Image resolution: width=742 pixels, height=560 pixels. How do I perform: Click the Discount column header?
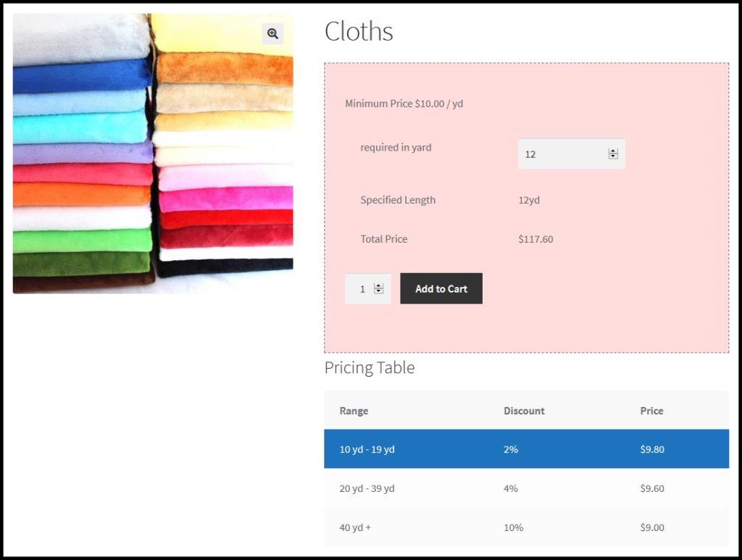pos(524,411)
